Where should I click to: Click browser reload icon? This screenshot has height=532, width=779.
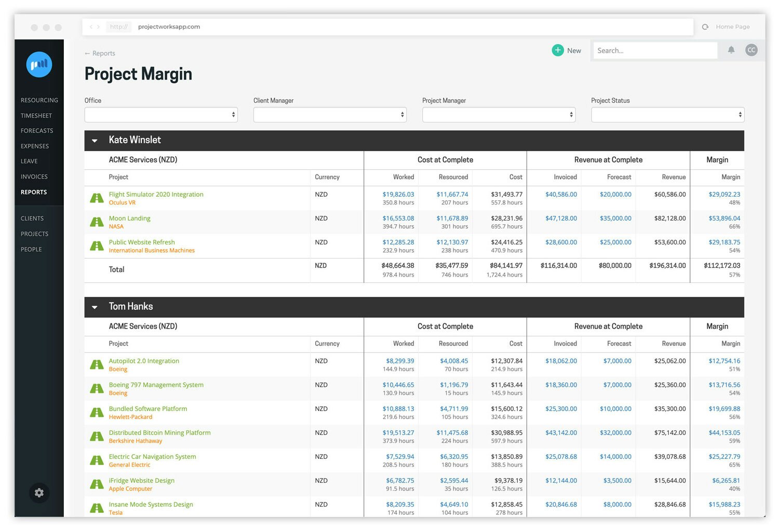click(x=705, y=27)
